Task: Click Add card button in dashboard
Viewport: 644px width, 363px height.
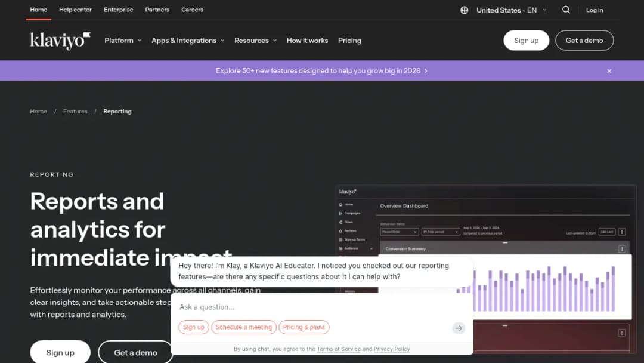Action: 607,232
